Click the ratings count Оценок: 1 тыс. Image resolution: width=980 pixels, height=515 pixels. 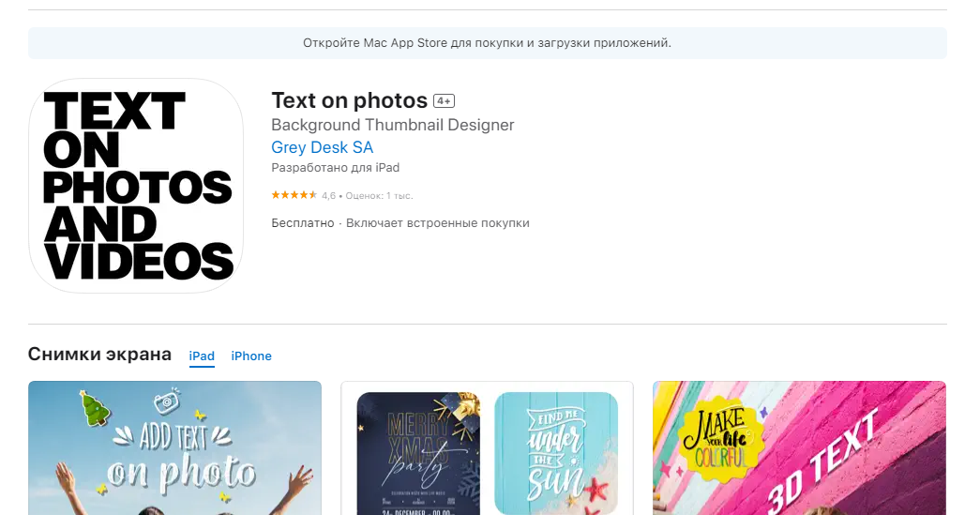point(379,196)
